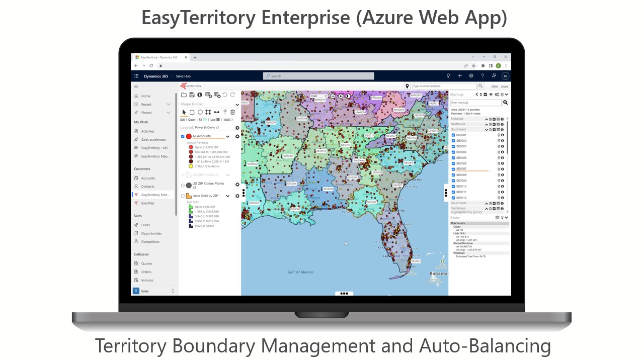The height and width of the screenshot is (362, 644).
Task: Toggle the All Accounts layer checkbox
Action: point(183,136)
